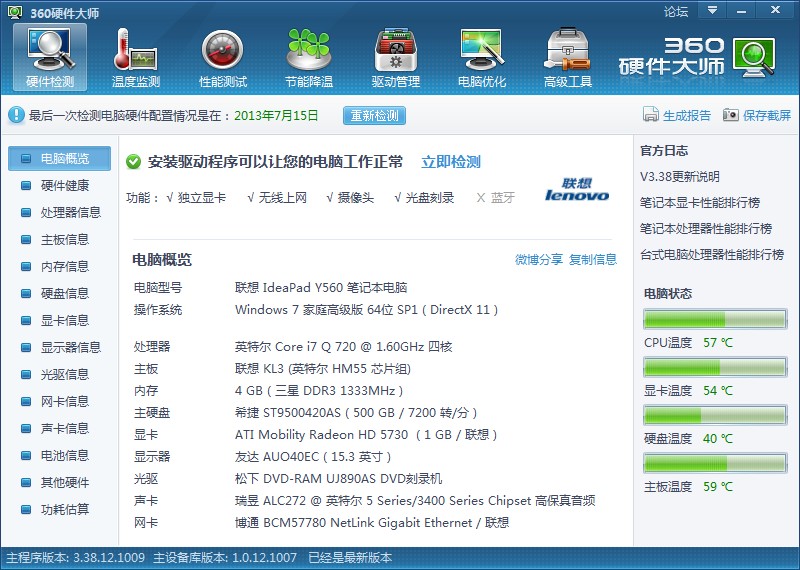Click the 保存截屏 save screenshot icon
Viewport: 800px width, 570px height.
tap(731, 115)
